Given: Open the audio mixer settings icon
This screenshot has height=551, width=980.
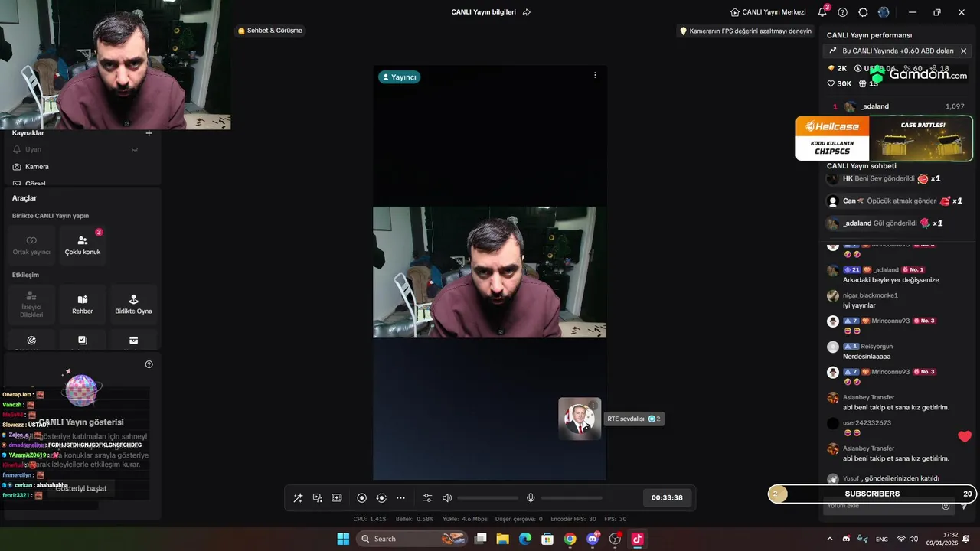Looking at the screenshot, I should click(428, 497).
